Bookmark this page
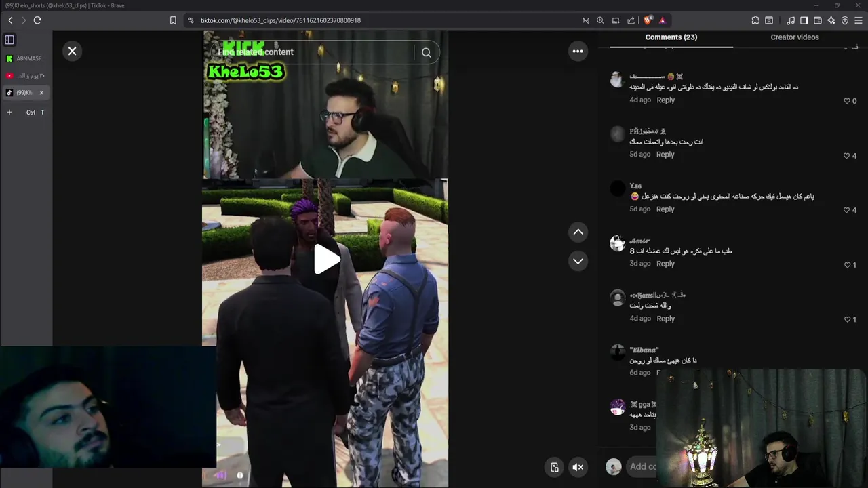868x488 pixels. pos(173,20)
